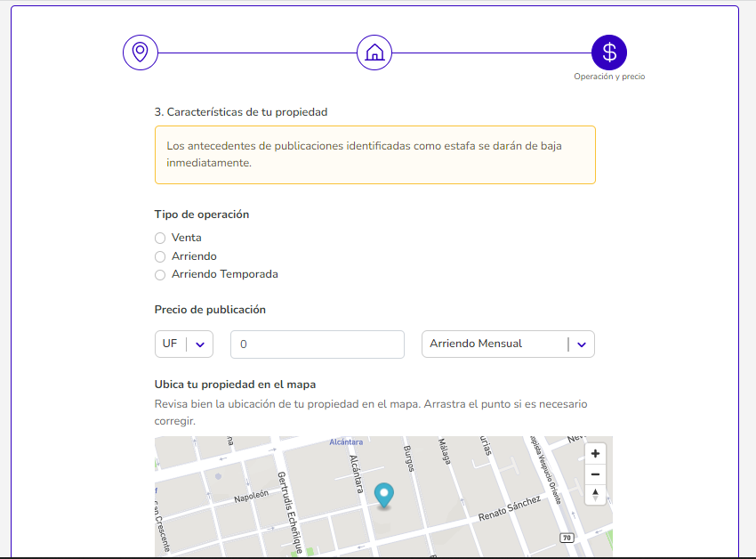This screenshot has height=559, width=756.
Task: Select Arriendo operation type
Action: (160, 256)
